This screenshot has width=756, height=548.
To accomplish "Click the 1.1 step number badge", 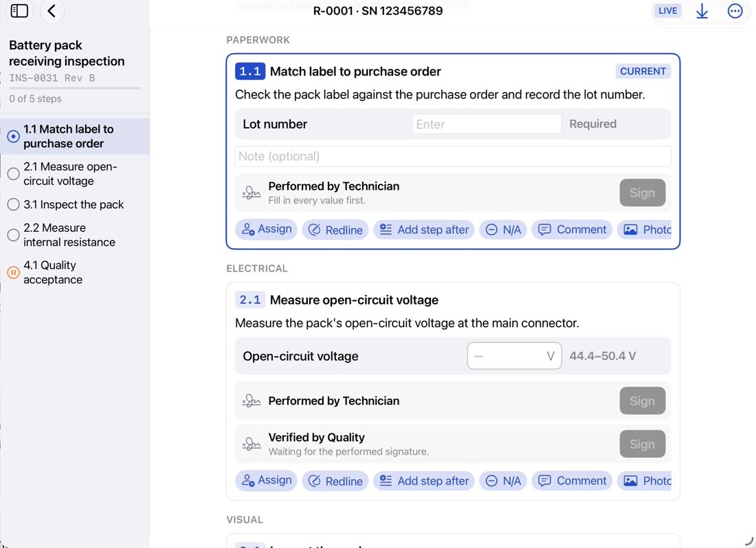I will point(249,72).
